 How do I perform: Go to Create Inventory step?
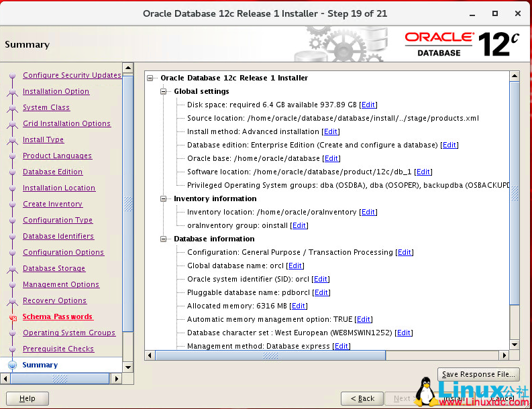[52, 204]
